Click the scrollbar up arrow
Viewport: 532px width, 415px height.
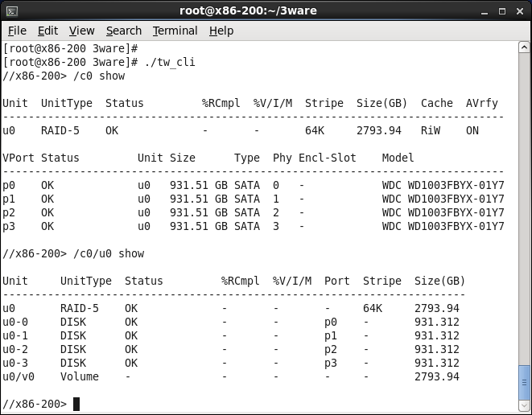coord(524,47)
